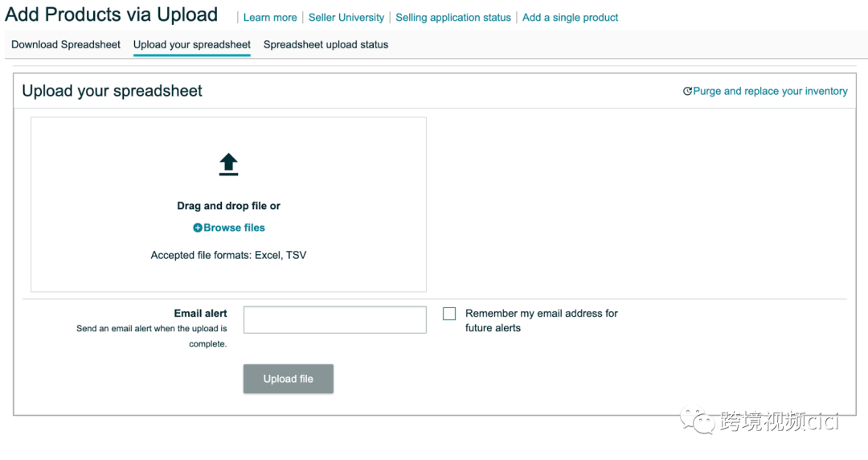Switch to Download Spreadsheet tab

click(x=66, y=45)
